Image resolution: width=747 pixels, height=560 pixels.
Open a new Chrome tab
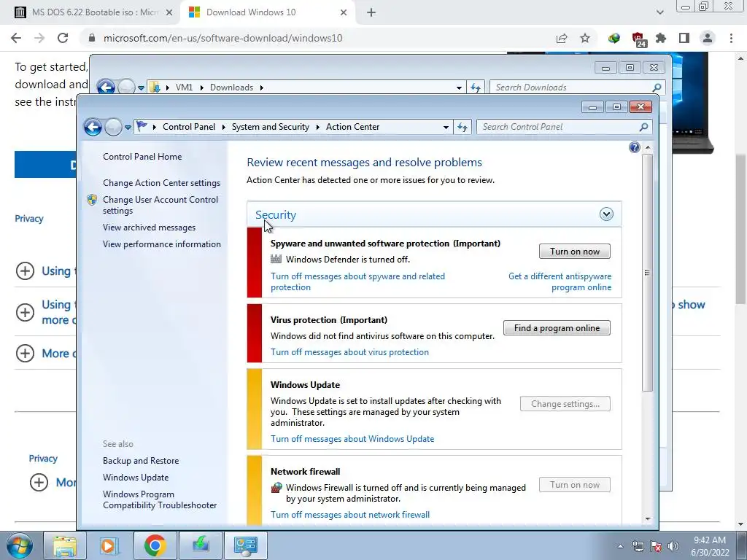pyautogui.click(x=371, y=12)
